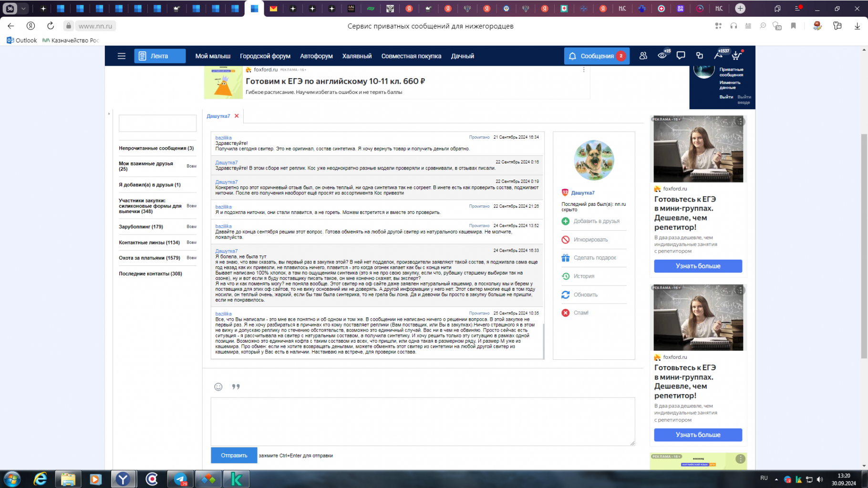Open options menu on foxford banner ad

pyautogui.click(x=583, y=70)
